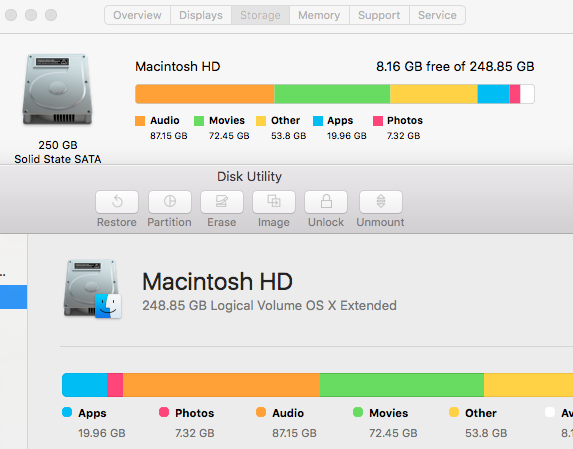Viewport: 573px width, 449px height.
Task: Click the blue Apps legend dot in Disk Utility
Action: pyautogui.click(x=67, y=412)
